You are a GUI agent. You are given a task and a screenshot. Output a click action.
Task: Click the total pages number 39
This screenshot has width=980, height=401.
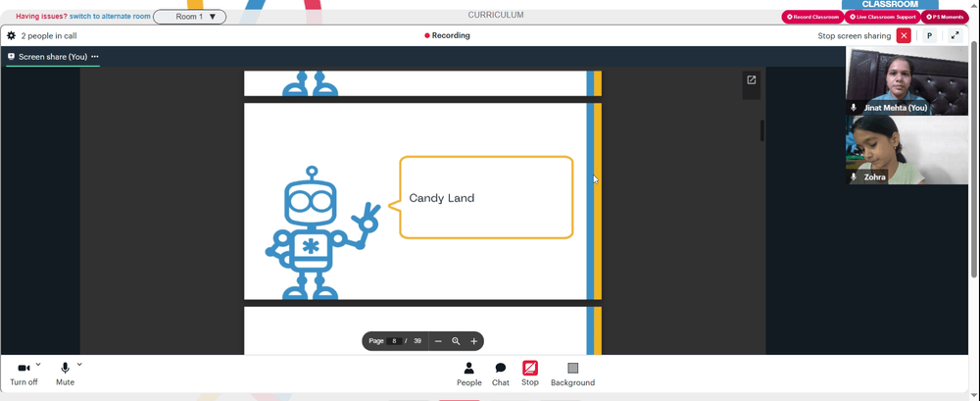point(417,341)
